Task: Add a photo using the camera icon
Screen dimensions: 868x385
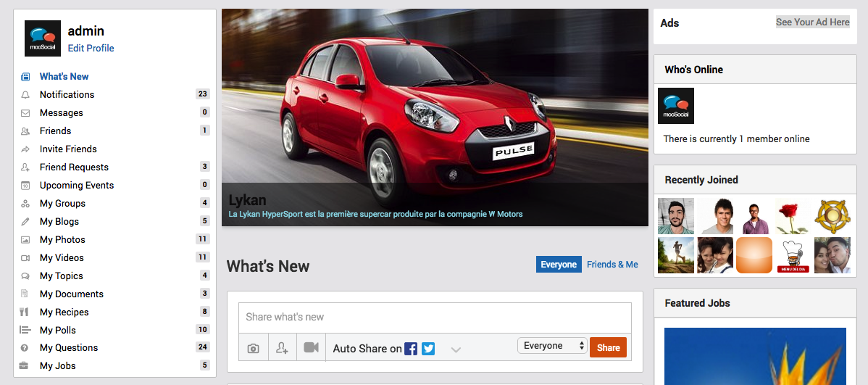Action: [x=254, y=348]
